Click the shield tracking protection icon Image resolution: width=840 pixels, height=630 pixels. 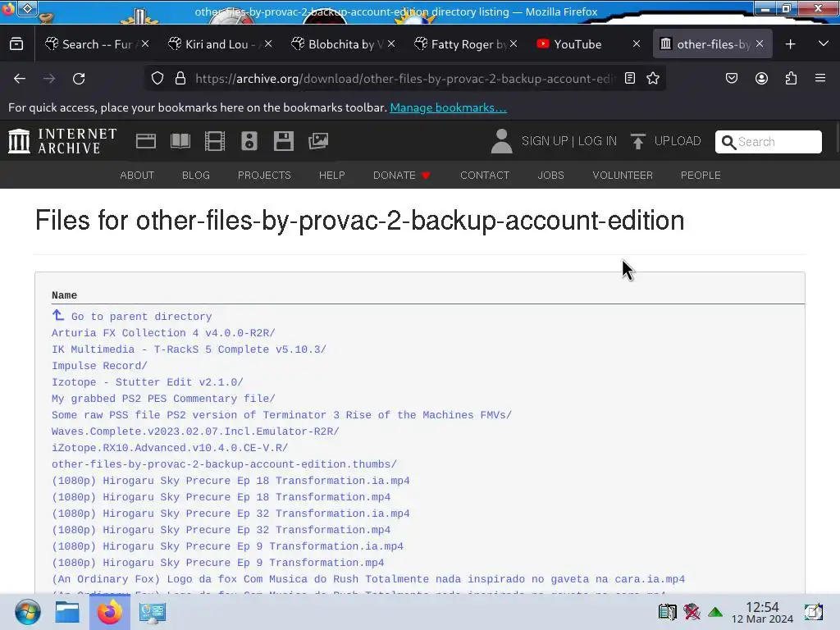tap(157, 78)
